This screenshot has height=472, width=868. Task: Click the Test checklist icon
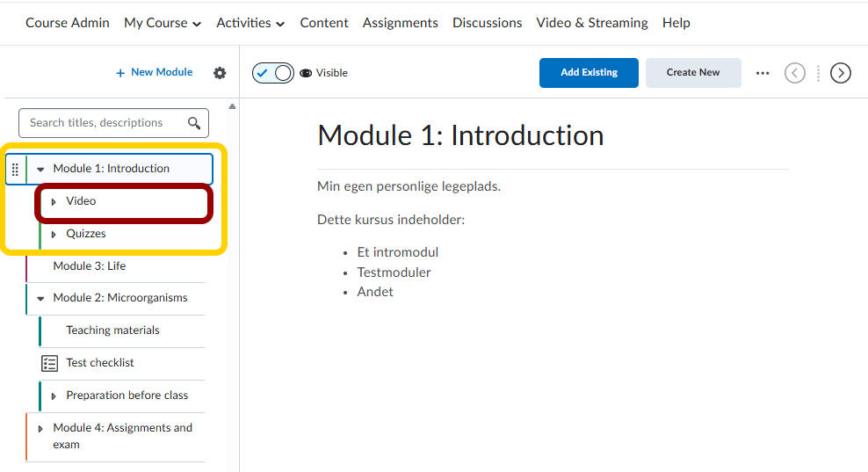pos(50,363)
